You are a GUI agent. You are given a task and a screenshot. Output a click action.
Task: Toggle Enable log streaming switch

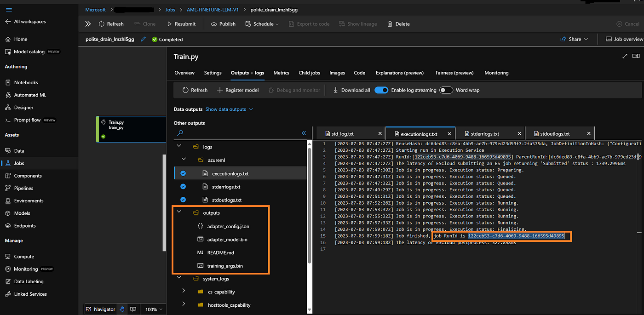click(381, 90)
